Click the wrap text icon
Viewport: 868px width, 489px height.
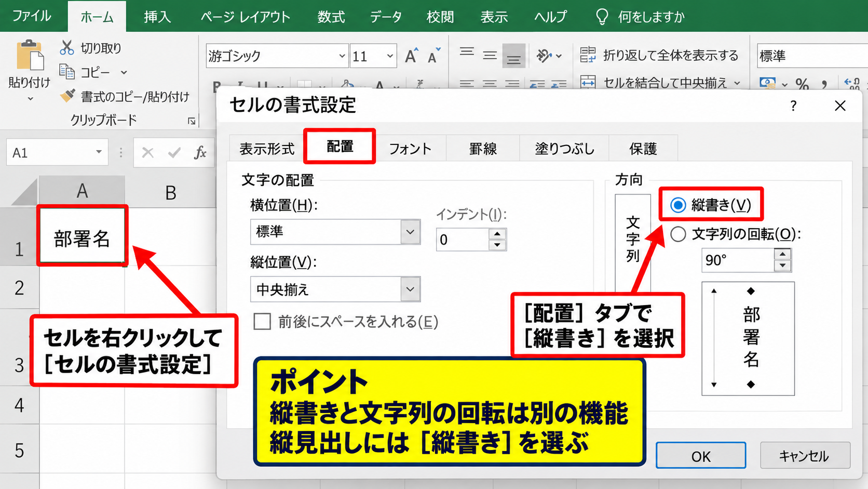(588, 55)
